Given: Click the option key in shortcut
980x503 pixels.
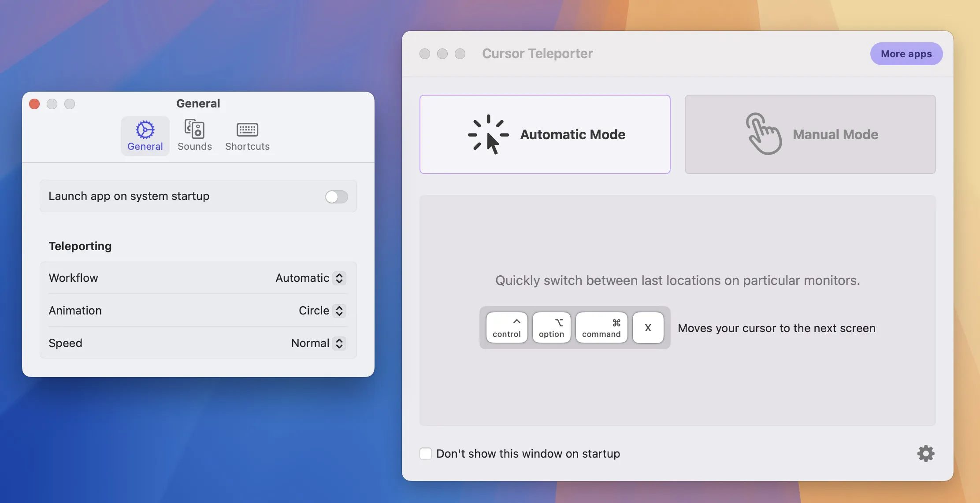Looking at the screenshot, I should pos(551,328).
